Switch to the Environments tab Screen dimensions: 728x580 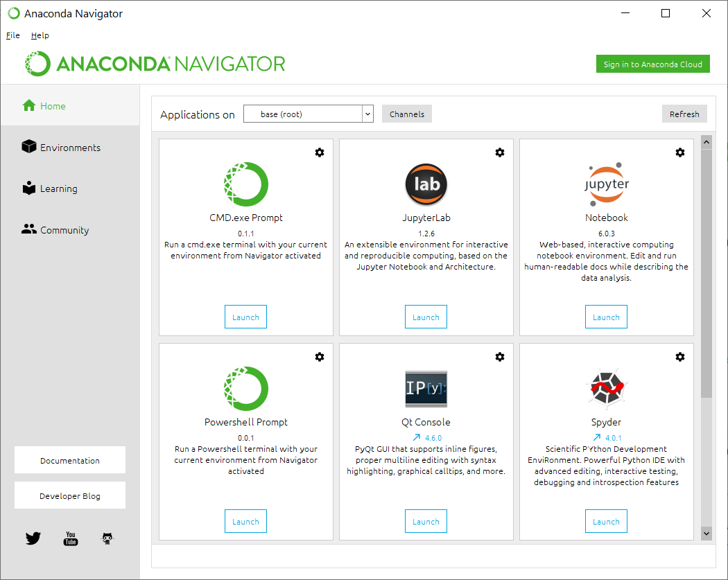(x=70, y=147)
